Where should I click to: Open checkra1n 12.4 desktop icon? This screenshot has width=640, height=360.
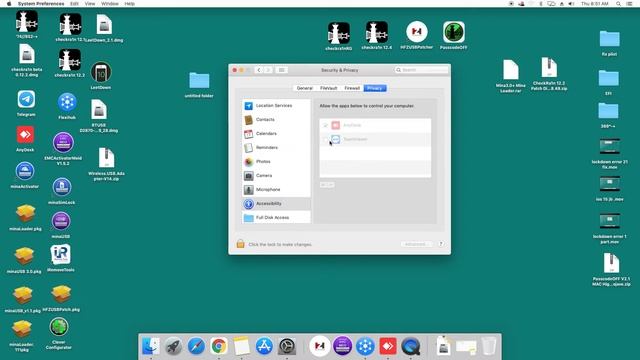(x=376, y=32)
